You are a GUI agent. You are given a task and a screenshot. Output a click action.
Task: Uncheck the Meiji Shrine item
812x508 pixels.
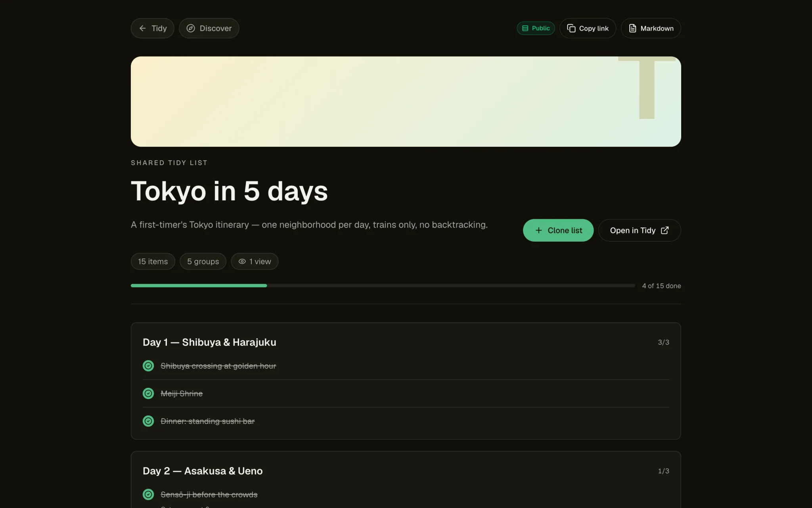pyautogui.click(x=148, y=393)
